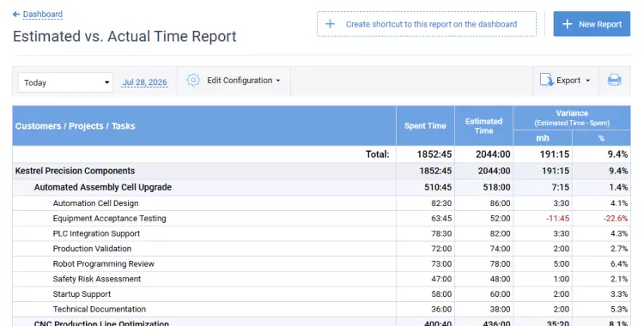Viewport: 644px width, 326px height.
Task: Click the Estimated vs. Actual Time Report title
Action: pos(125,36)
